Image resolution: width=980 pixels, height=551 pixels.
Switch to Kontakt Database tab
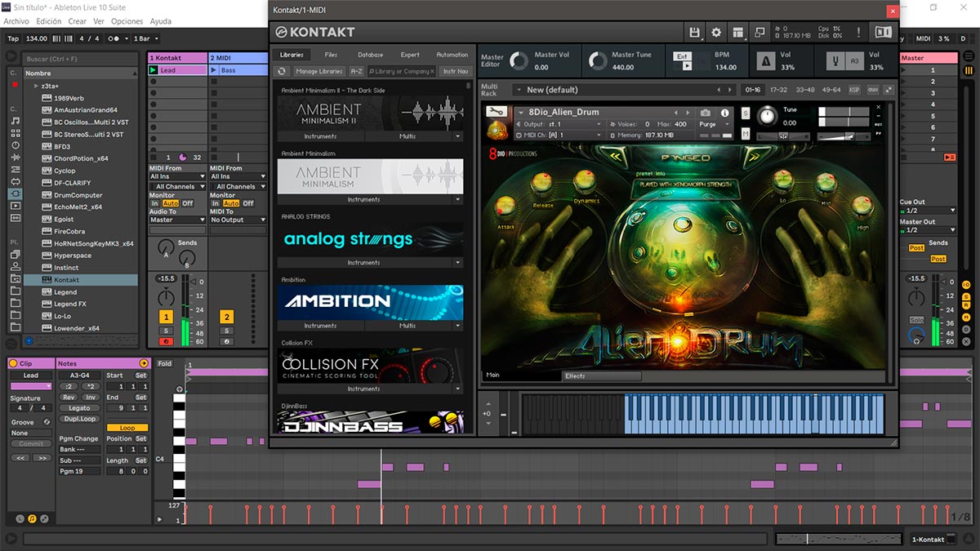click(x=370, y=55)
